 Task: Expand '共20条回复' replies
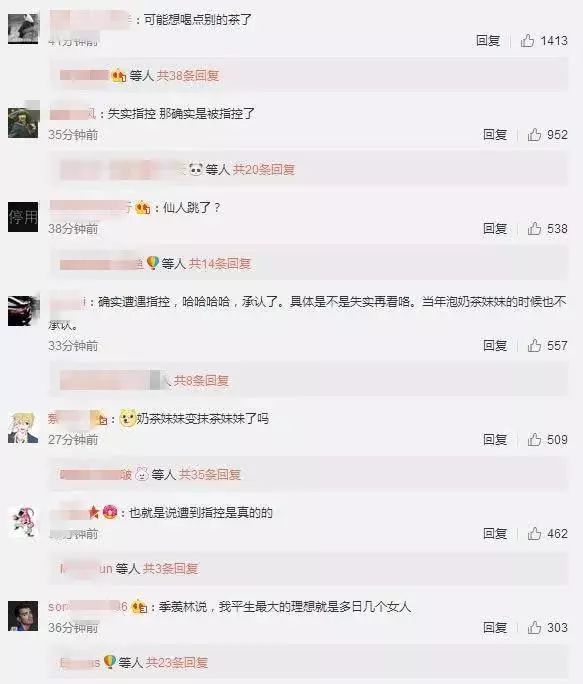[264, 169]
